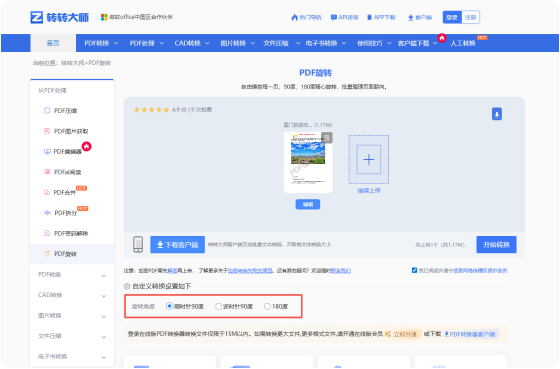This screenshot has height=369, width=560.
Task: Click the PDF压缩 icon in the sidebar
Action: pyautogui.click(x=47, y=110)
